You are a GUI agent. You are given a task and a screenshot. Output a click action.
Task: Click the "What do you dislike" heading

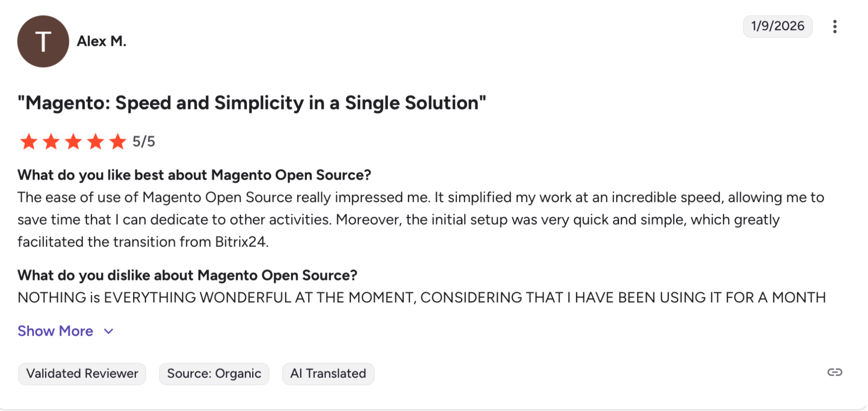click(187, 275)
